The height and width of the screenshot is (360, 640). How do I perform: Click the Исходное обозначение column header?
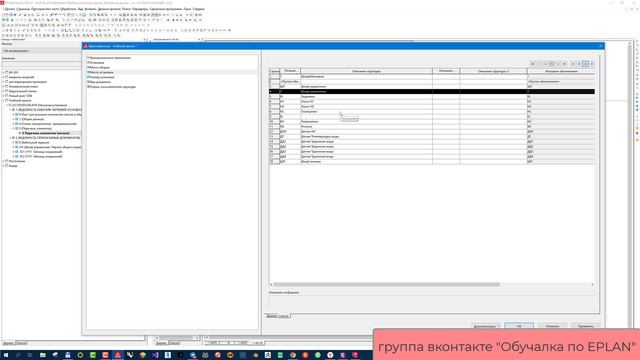point(561,71)
